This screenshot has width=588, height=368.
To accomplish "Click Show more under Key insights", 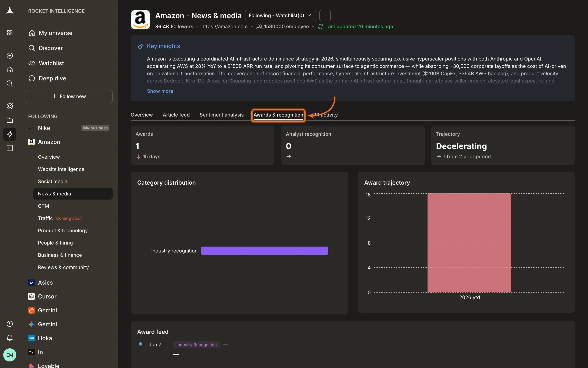I will [x=160, y=91].
